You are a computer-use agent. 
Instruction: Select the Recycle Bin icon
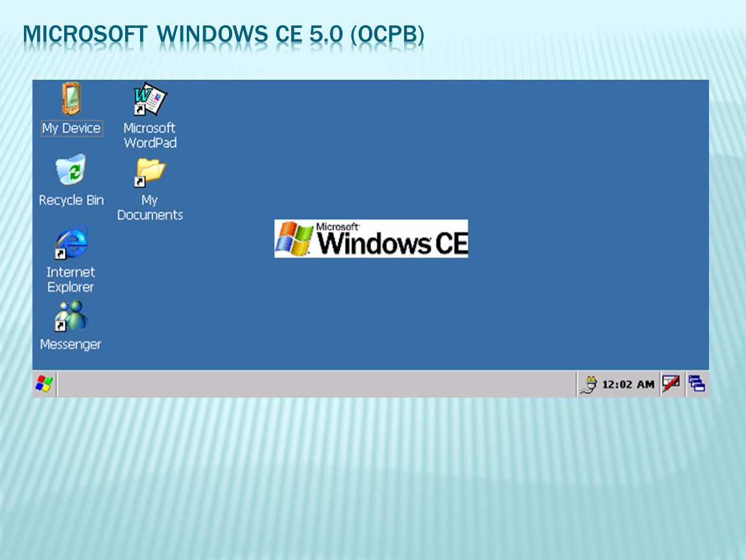pyautogui.click(x=71, y=170)
